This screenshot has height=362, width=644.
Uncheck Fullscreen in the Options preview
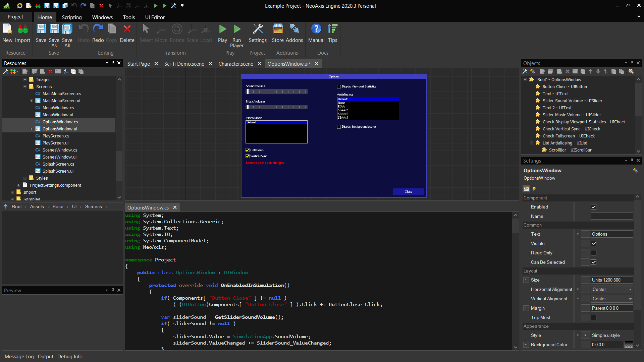pyautogui.click(x=248, y=150)
